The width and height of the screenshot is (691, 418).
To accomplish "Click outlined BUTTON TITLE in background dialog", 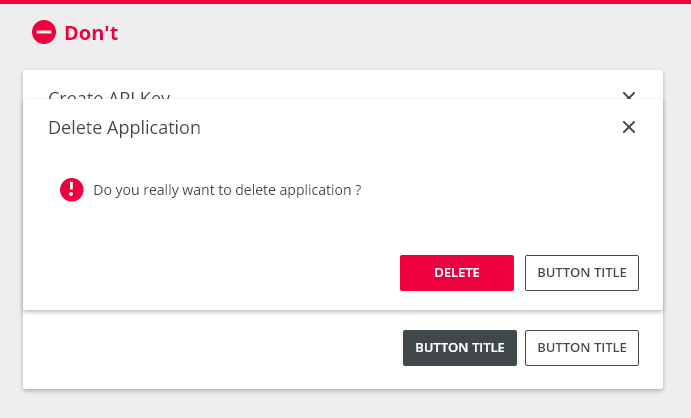I will tap(582, 348).
